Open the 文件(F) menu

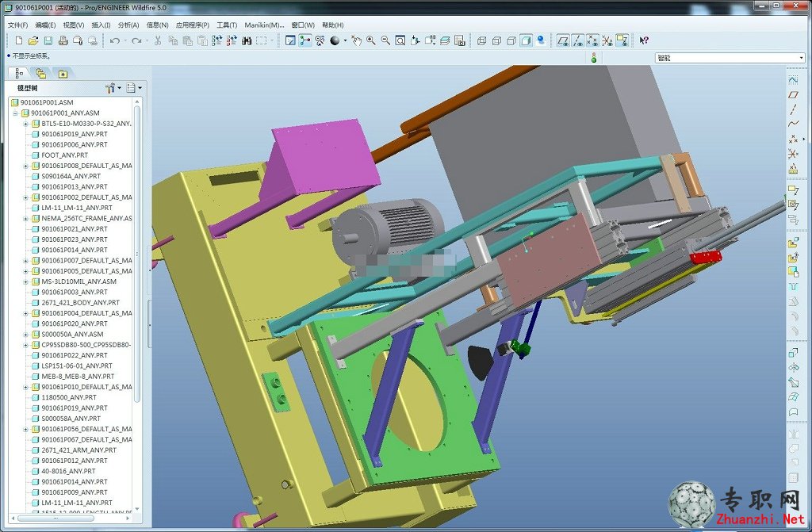point(17,25)
